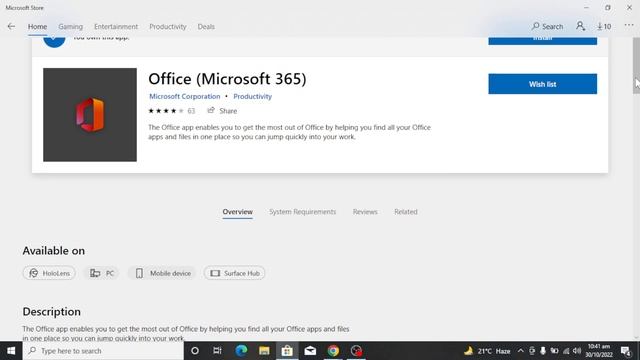Click the star rating of the app
This screenshot has height=360, width=640.
point(166,111)
